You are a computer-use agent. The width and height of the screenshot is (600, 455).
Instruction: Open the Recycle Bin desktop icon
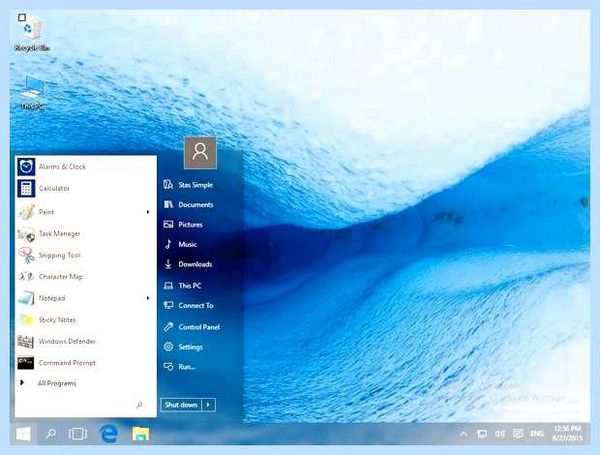tap(32, 33)
